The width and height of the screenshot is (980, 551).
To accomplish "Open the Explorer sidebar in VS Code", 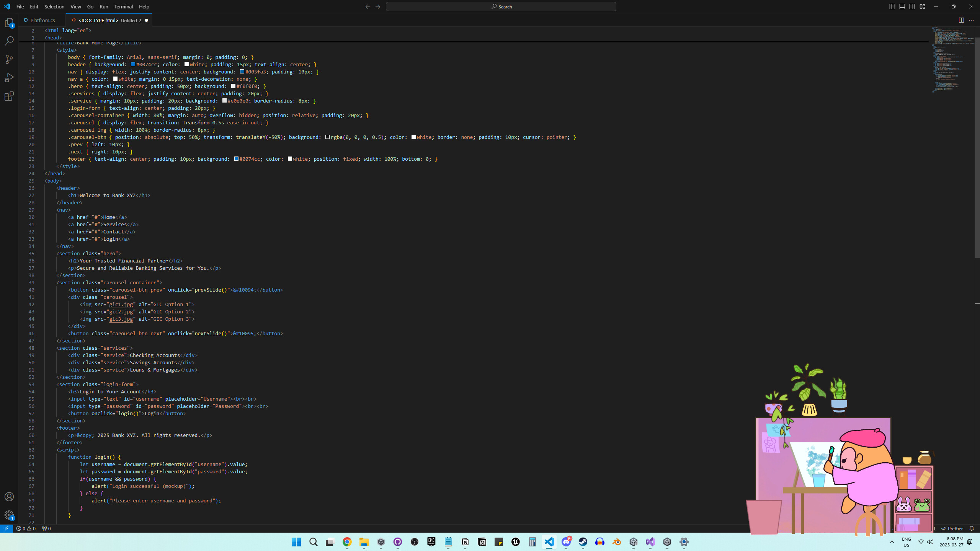I will (x=9, y=23).
